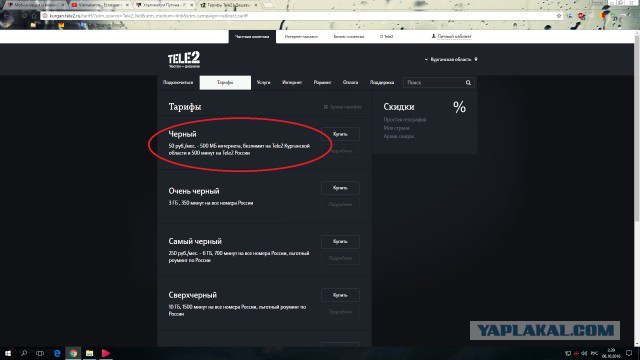Click Купить for the Черный tariff

(x=340, y=134)
